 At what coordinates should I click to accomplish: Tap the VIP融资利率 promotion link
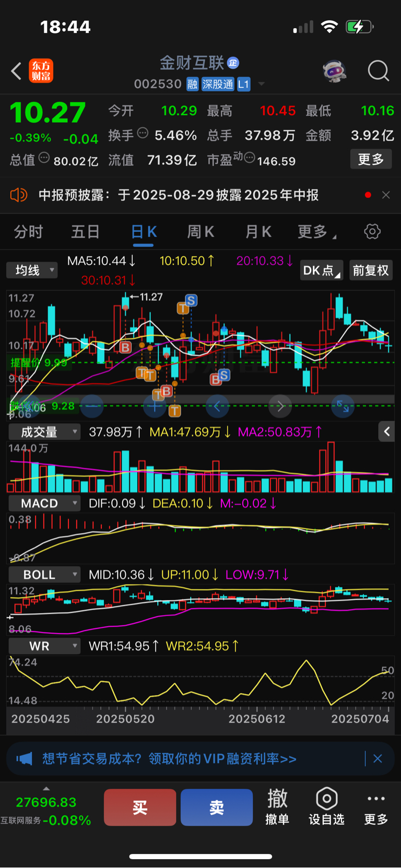(169, 758)
